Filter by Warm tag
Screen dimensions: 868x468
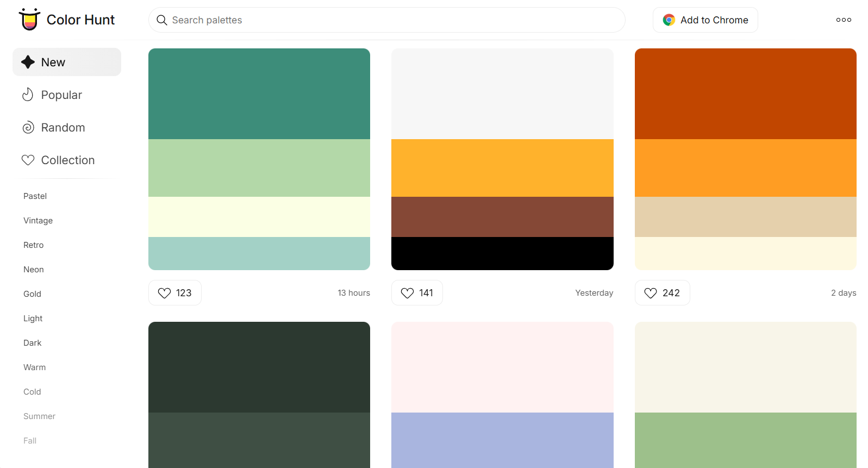coord(34,367)
